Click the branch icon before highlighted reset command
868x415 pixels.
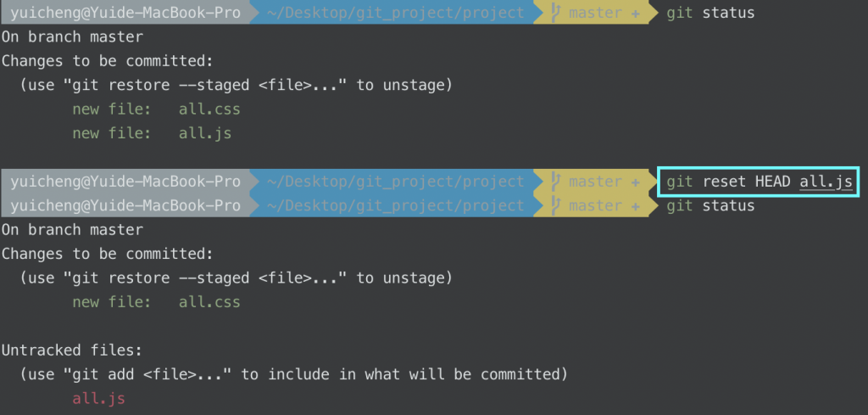click(556, 182)
